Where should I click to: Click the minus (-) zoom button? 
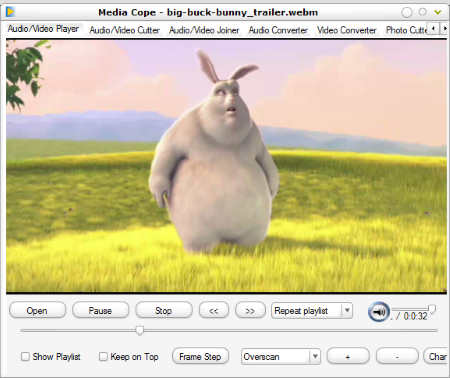[x=397, y=356]
